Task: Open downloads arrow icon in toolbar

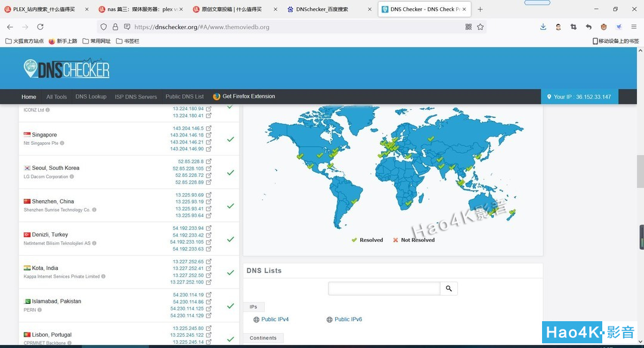Action: [x=543, y=27]
